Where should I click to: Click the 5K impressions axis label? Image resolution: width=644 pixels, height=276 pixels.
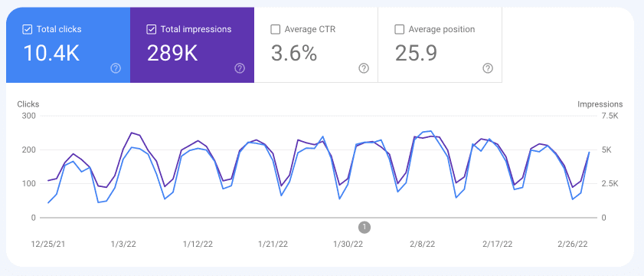click(x=607, y=150)
